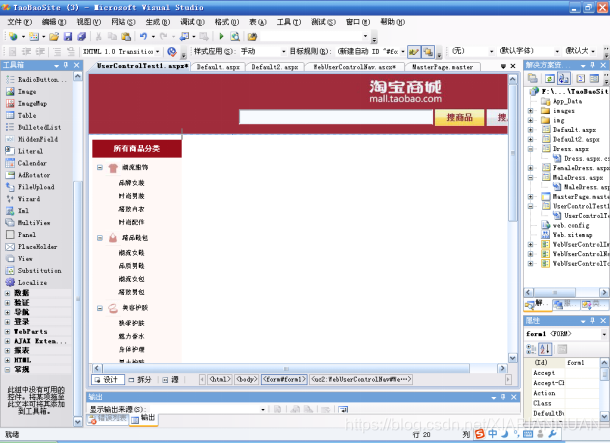610x443 pixels.
Task: Expand the WebParts toolbox group
Action: [7, 332]
